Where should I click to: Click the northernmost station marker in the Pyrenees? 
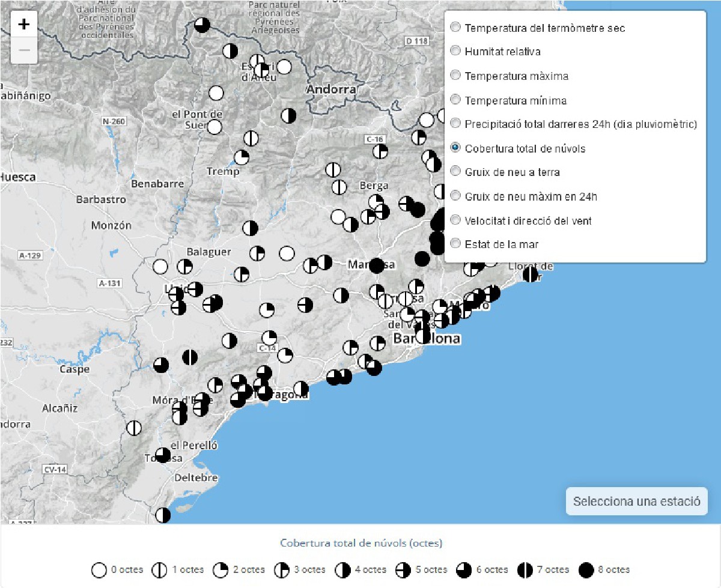202,25
